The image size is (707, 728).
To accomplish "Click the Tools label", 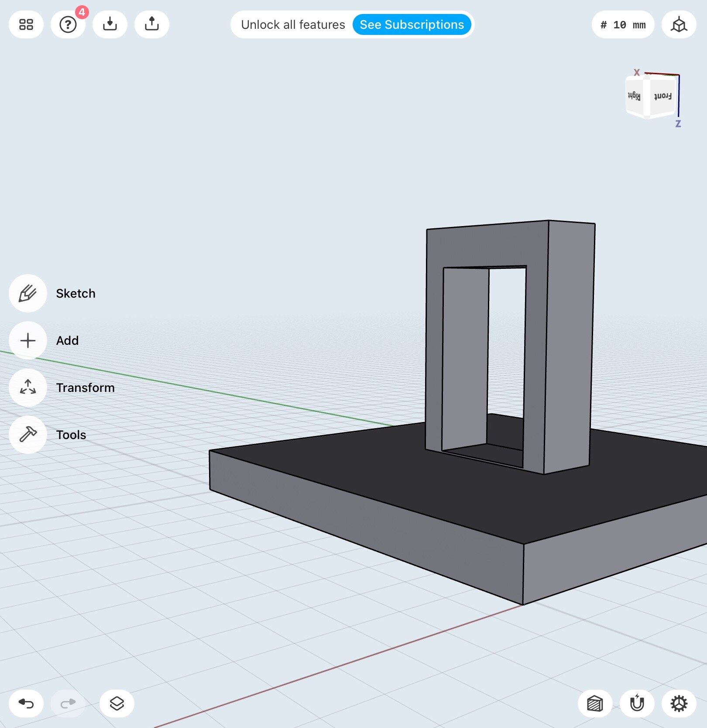I will [x=71, y=435].
